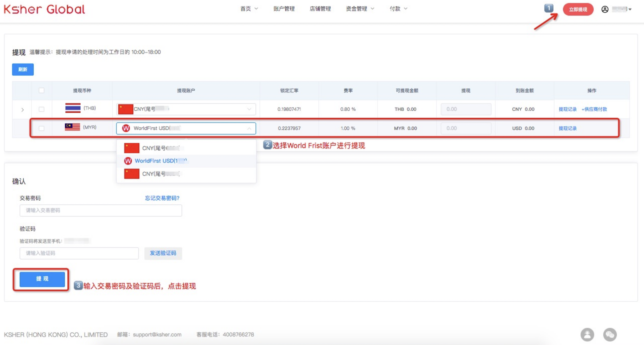644x345 pixels.
Task: Click the user account icon
Action: coord(605,9)
